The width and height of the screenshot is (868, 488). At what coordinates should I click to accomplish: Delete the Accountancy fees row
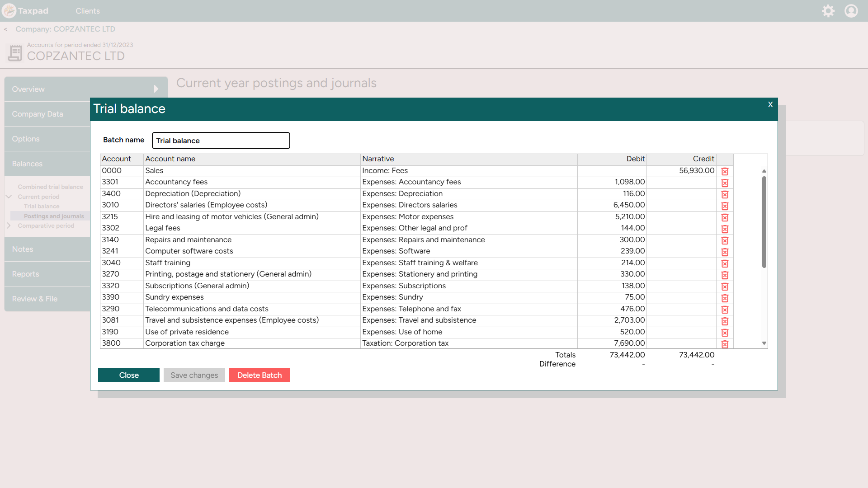point(725,183)
